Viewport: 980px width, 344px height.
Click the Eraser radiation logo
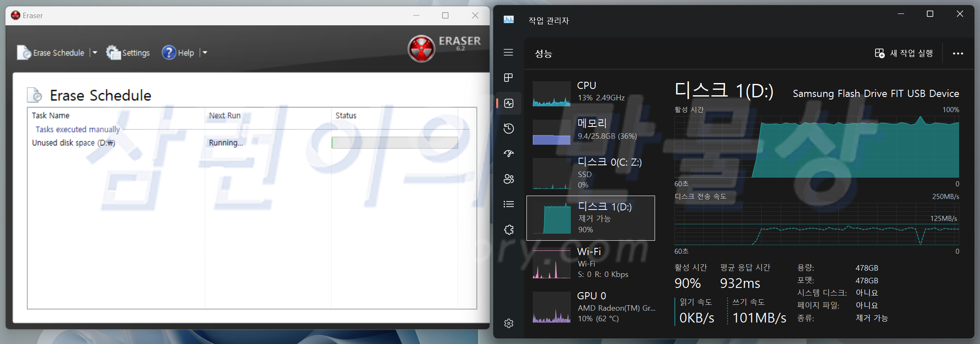[x=421, y=48]
